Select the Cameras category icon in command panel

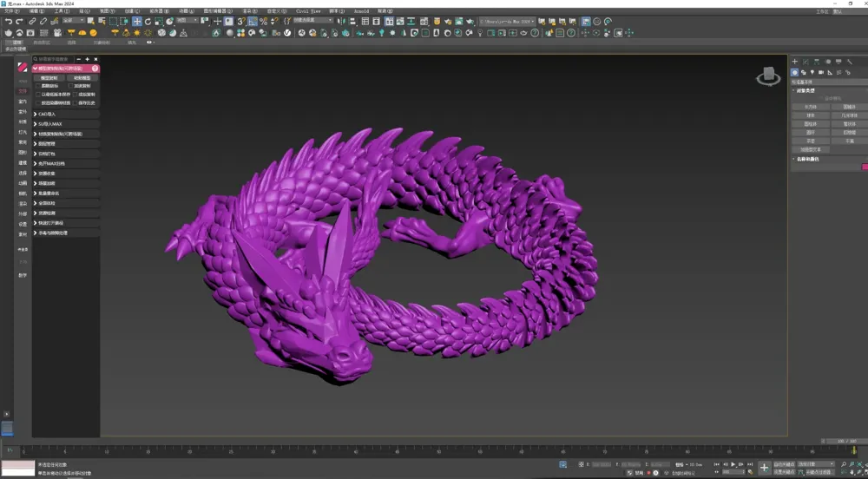point(820,73)
